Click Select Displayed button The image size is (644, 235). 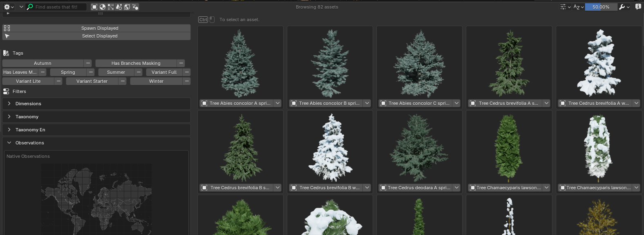96,36
